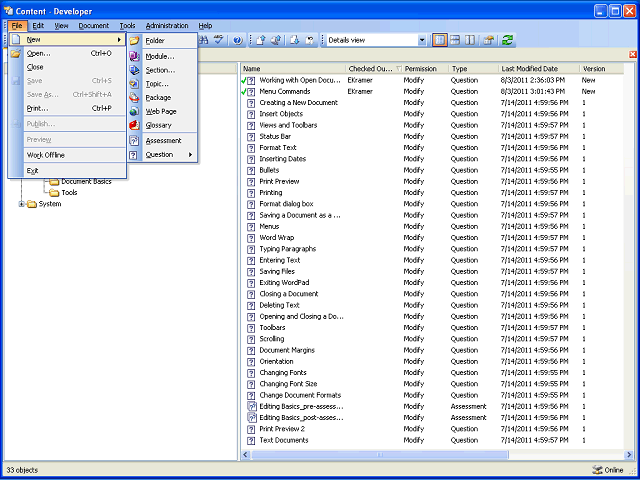640x480 pixels.
Task: Click the Checked Out column sort arrow
Action: coord(399,69)
